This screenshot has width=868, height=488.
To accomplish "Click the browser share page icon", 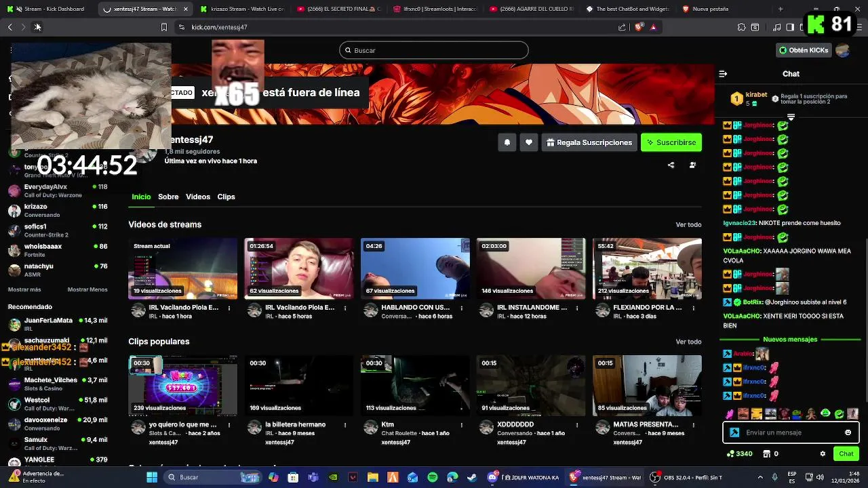I will [622, 27].
